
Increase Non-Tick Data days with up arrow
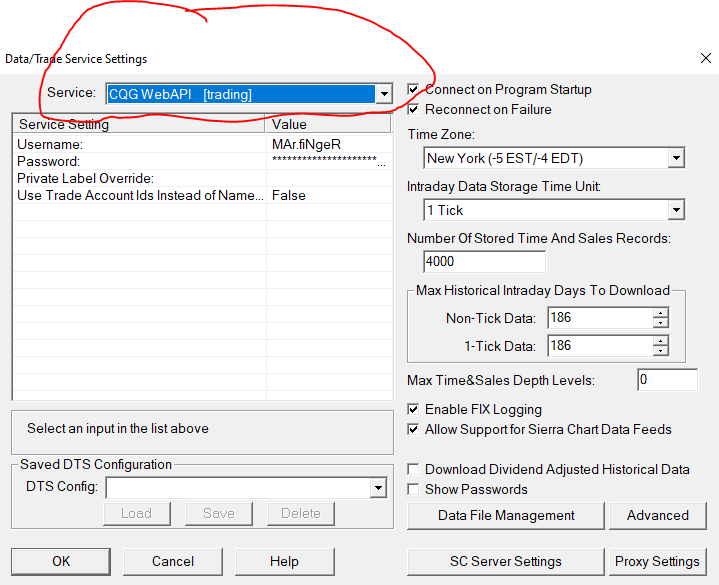(661, 313)
